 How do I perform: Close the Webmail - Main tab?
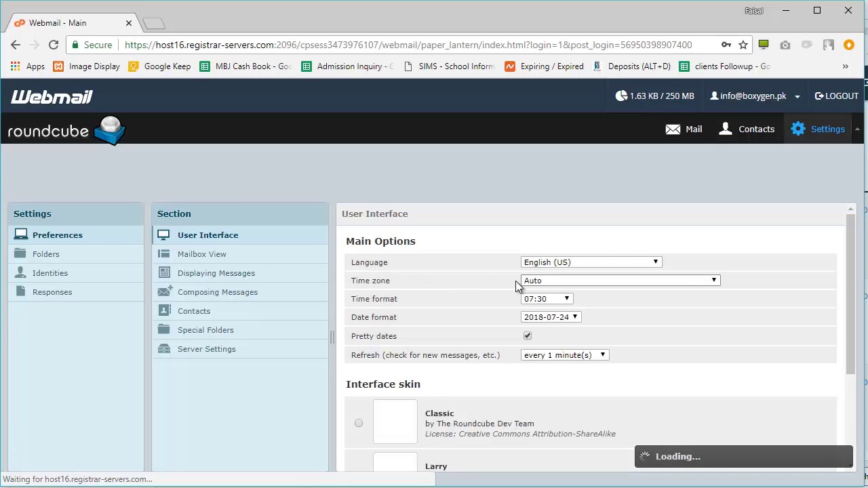129,23
